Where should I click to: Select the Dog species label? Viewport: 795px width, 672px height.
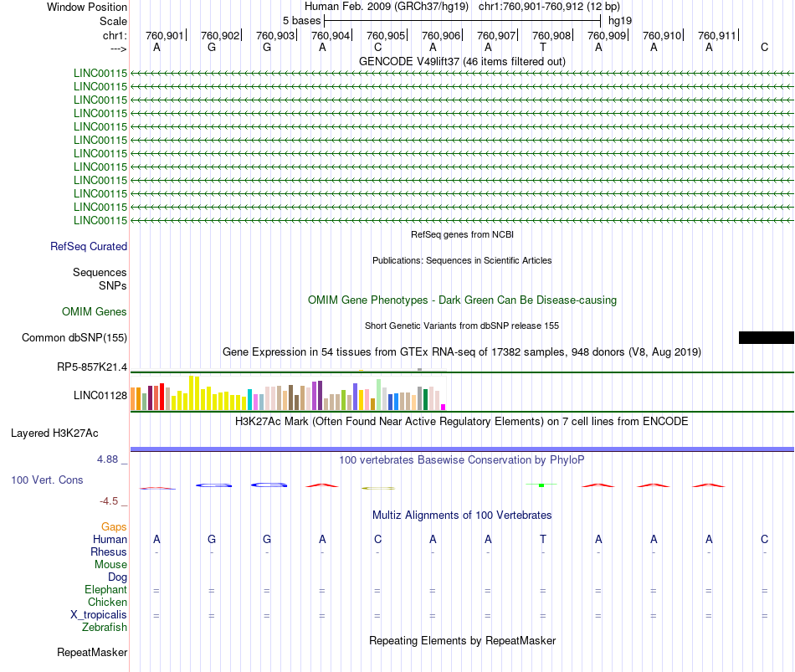(118, 577)
